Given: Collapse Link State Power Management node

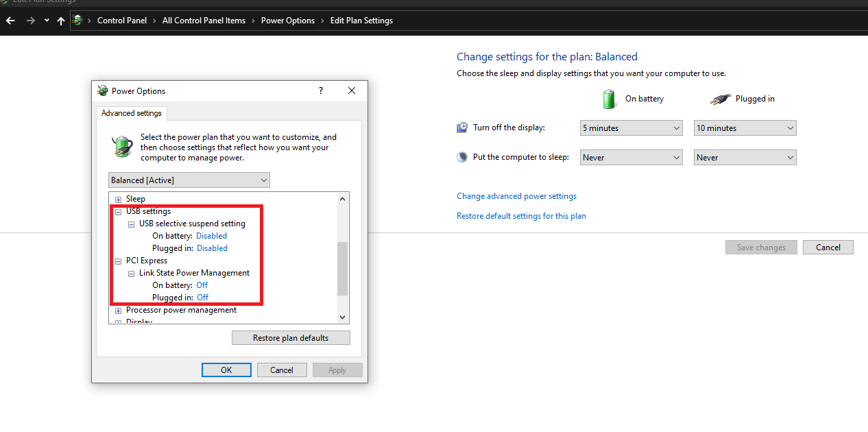Looking at the screenshot, I should coord(132,274).
